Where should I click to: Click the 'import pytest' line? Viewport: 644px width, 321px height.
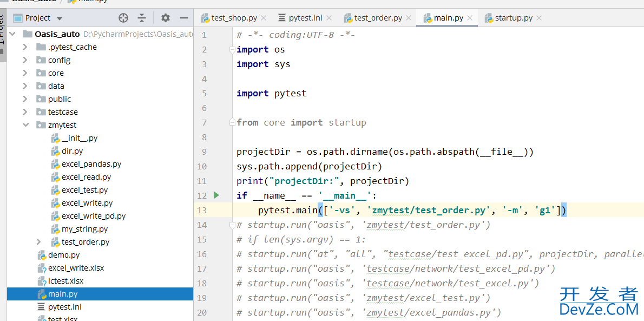(272, 93)
